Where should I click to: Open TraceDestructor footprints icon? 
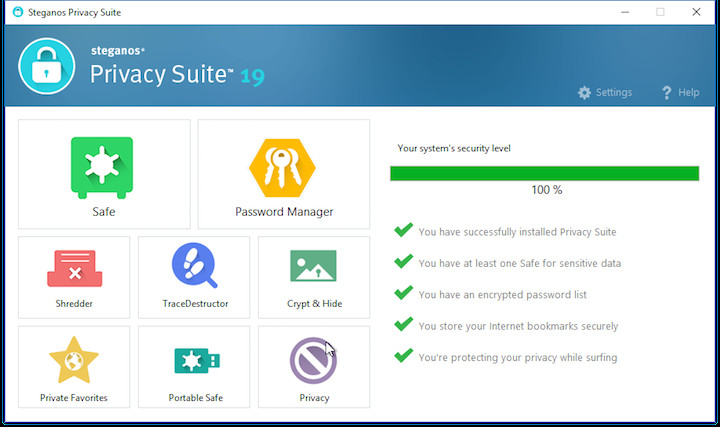point(195,265)
